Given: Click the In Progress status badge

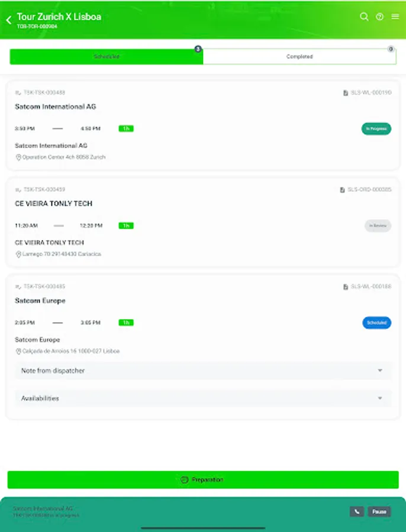Looking at the screenshot, I should (x=376, y=129).
